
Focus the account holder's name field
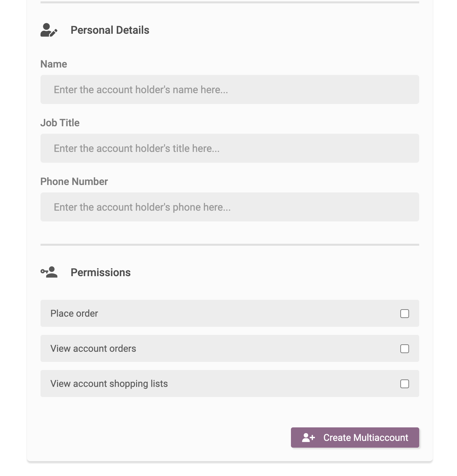point(230,89)
